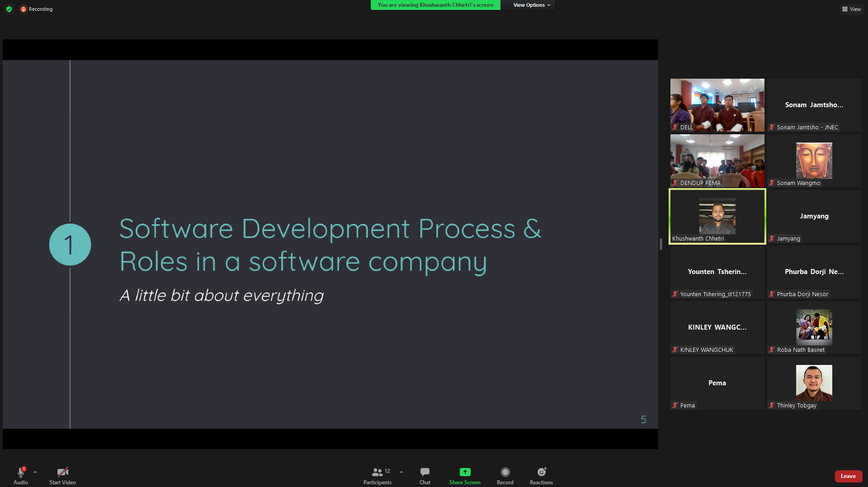Start your video camera

[62, 475]
